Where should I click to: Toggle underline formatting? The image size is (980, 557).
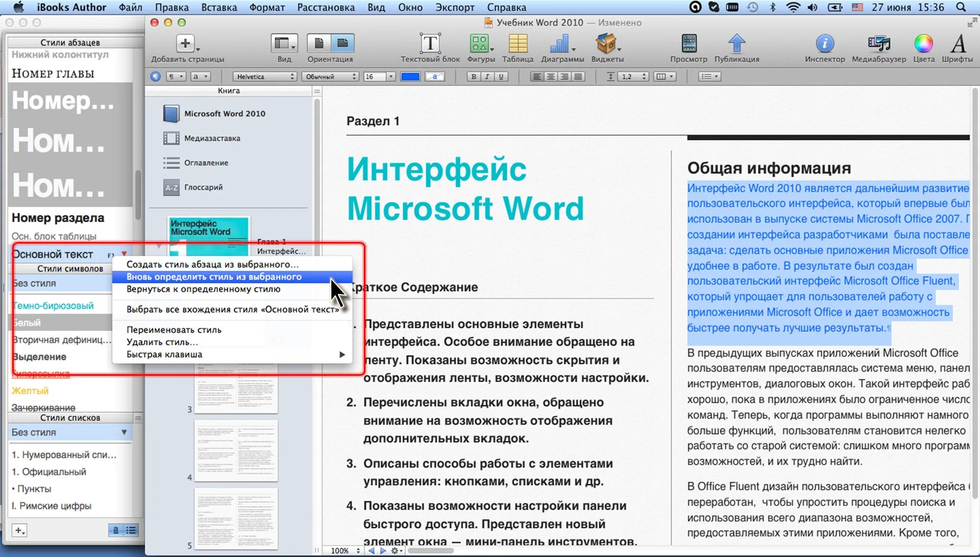(x=501, y=77)
